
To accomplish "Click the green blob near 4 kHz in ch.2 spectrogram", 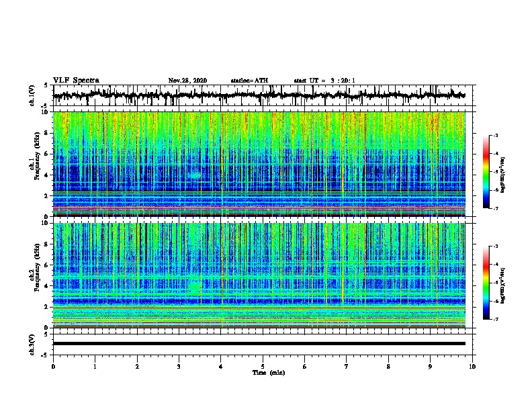I will click(x=195, y=287).
